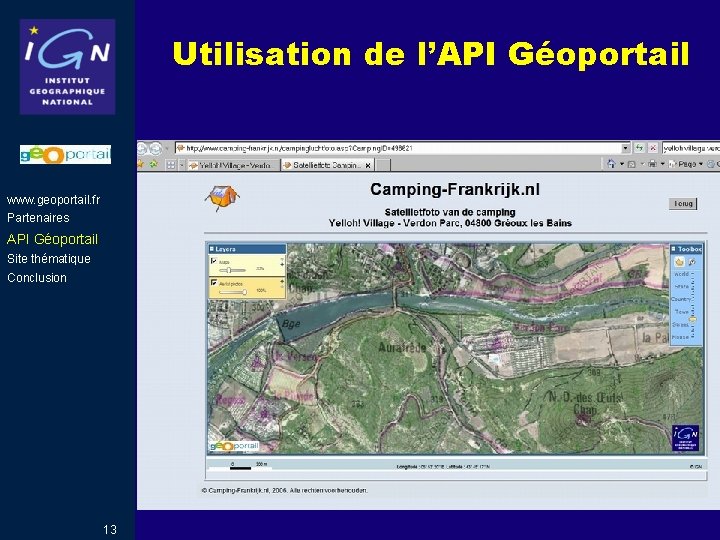Click the Terug button
Viewport: 720px width, 540px height.
683,203
